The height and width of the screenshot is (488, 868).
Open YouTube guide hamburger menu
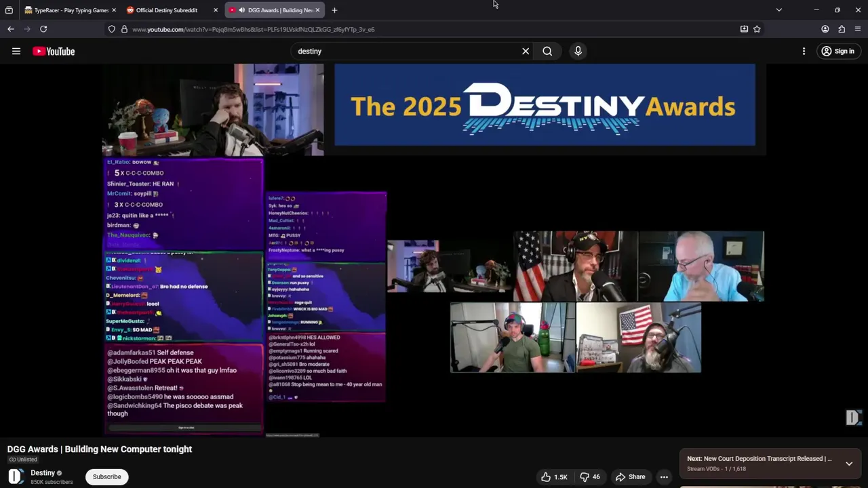(x=16, y=52)
